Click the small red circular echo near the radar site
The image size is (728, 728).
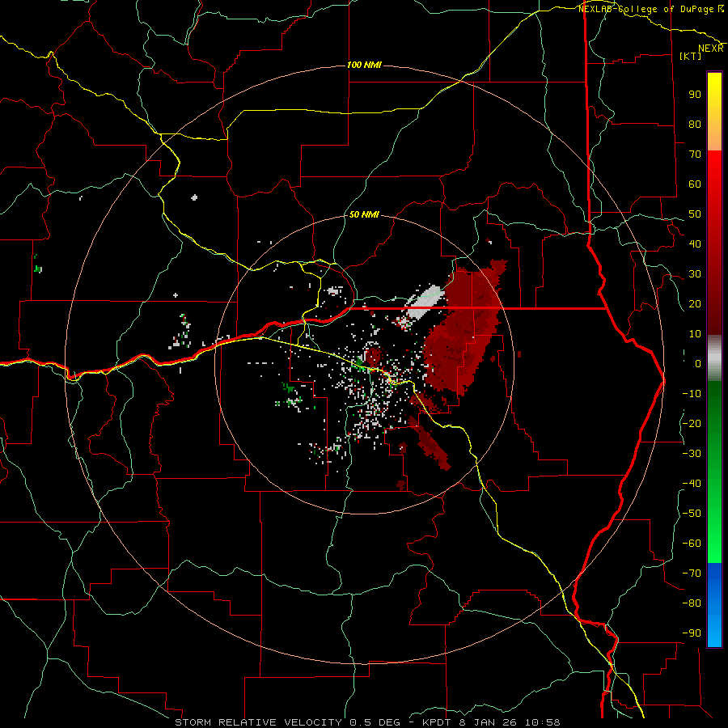click(373, 357)
